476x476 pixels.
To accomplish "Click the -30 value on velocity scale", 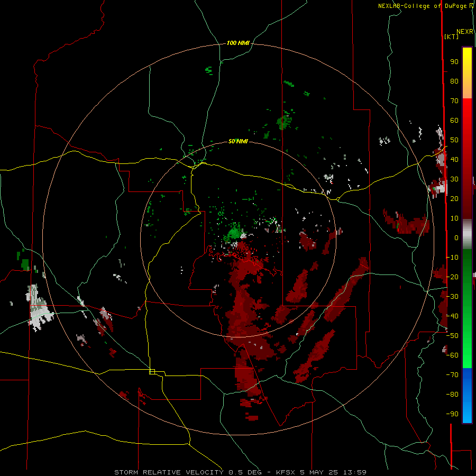I will pyautogui.click(x=452, y=297).
